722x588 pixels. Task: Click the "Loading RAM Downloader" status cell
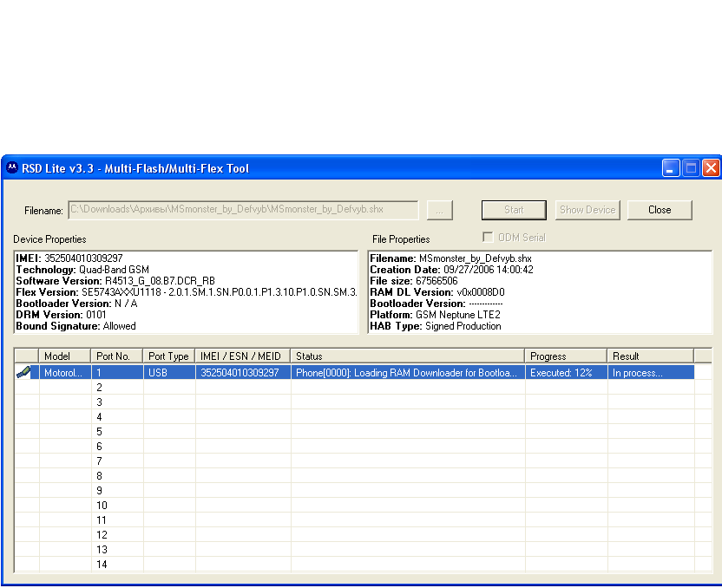pyautogui.click(x=408, y=372)
